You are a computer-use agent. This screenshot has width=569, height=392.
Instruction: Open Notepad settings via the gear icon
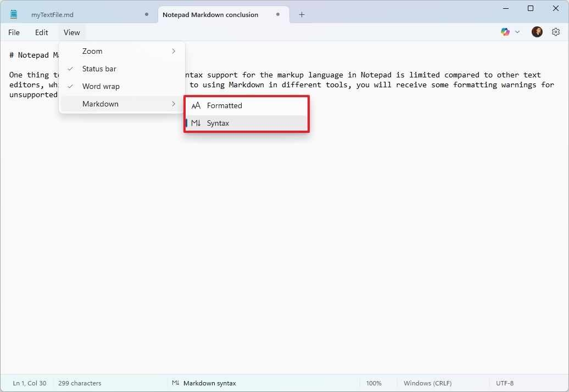coord(556,32)
